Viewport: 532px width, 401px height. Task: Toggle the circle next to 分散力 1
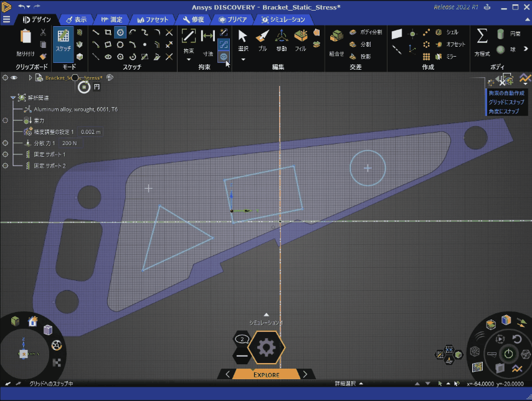point(5,143)
